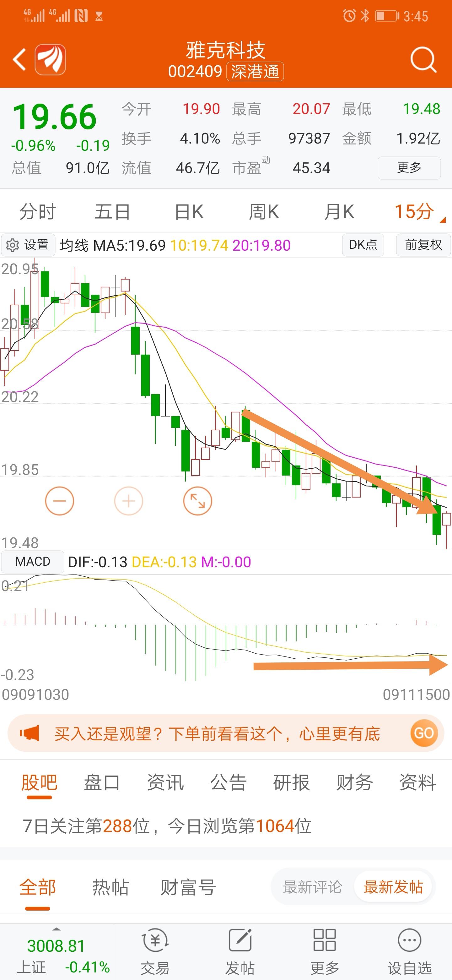Tap the DIF:-0.13 MACD readout
This screenshot has width=452, height=980.
[97, 562]
